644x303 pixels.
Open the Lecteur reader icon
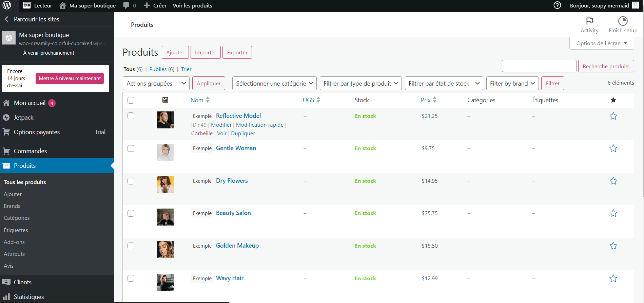pyautogui.click(x=27, y=5)
